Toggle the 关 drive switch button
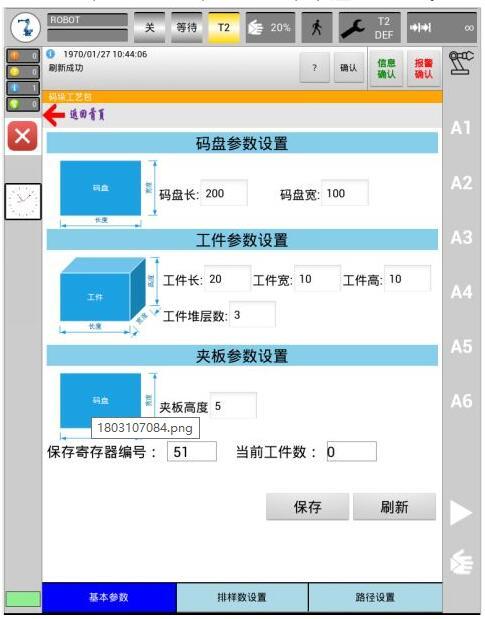This screenshot has width=485, height=619. pos(150,27)
